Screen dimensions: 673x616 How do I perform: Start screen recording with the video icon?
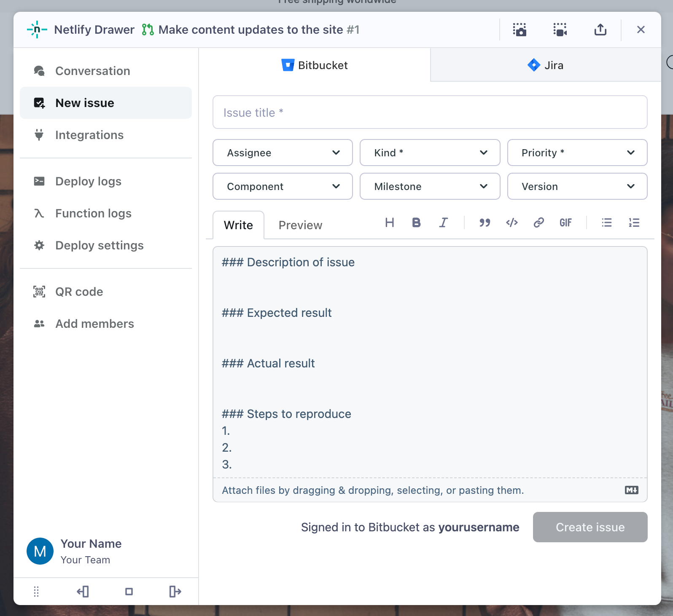[560, 29]
